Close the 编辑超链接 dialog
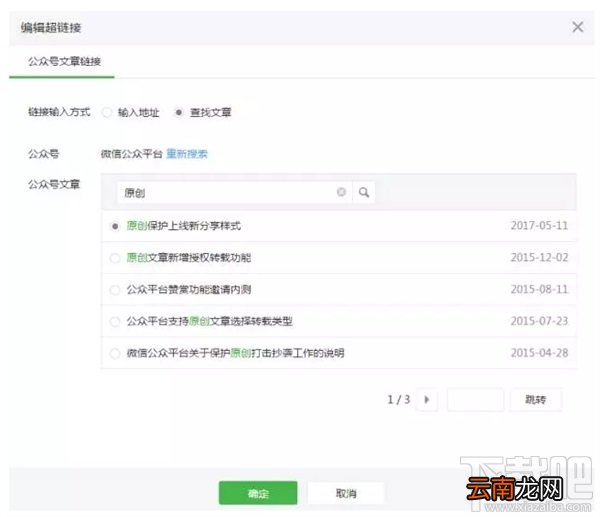 click(x=577, y=27)
